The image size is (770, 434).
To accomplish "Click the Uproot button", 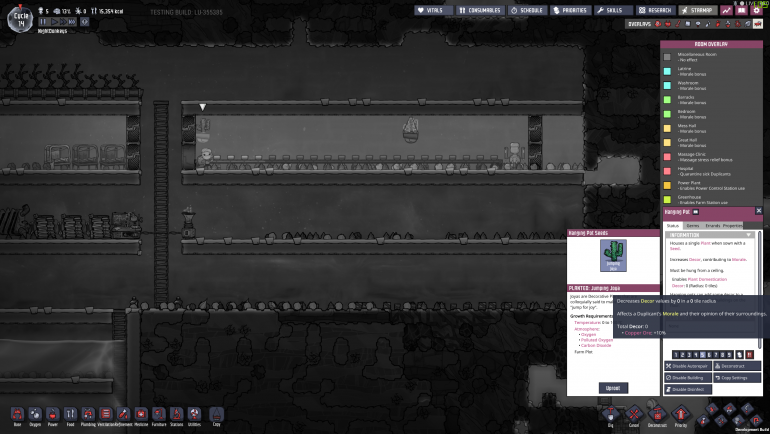I will click(613, 388).
